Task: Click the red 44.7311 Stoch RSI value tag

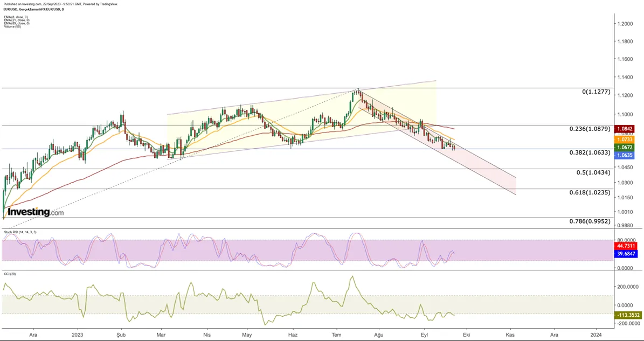Action: 626,246
